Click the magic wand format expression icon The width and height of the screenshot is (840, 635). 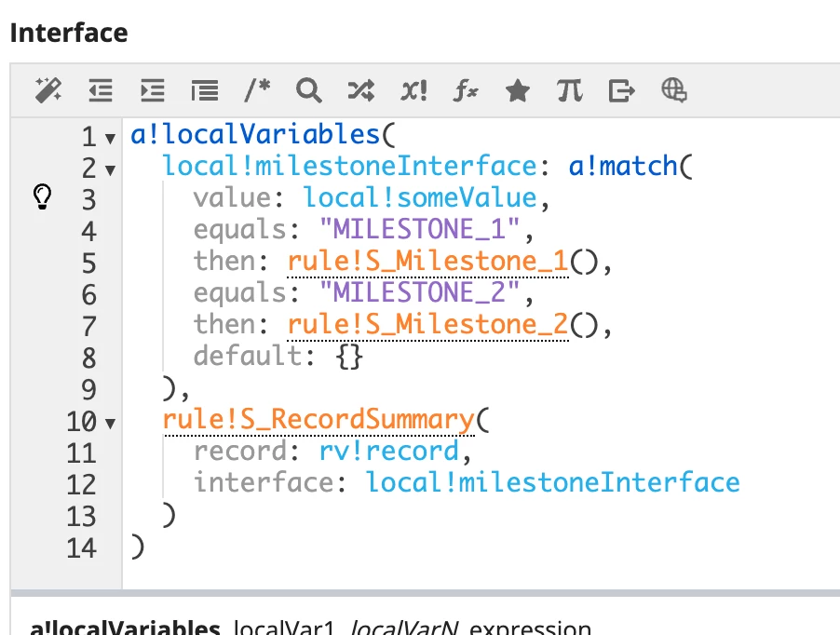pos(48,90)
